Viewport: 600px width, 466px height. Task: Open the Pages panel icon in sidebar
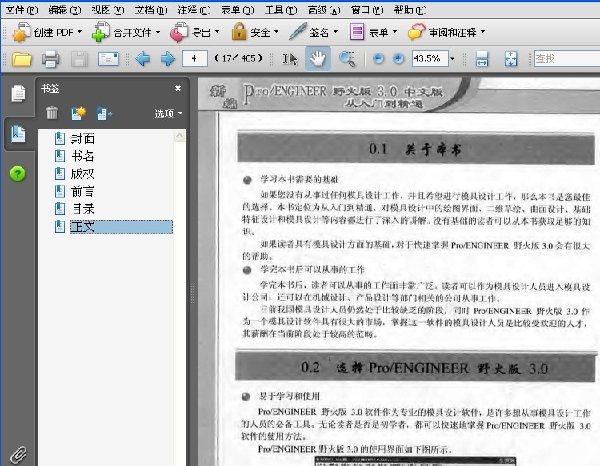(18, 94)
